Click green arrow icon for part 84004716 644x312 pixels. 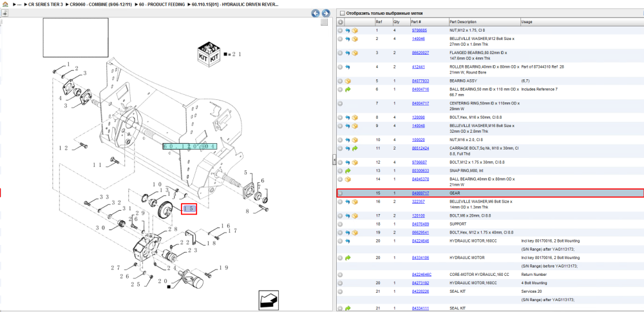click(x=348, y=89)
